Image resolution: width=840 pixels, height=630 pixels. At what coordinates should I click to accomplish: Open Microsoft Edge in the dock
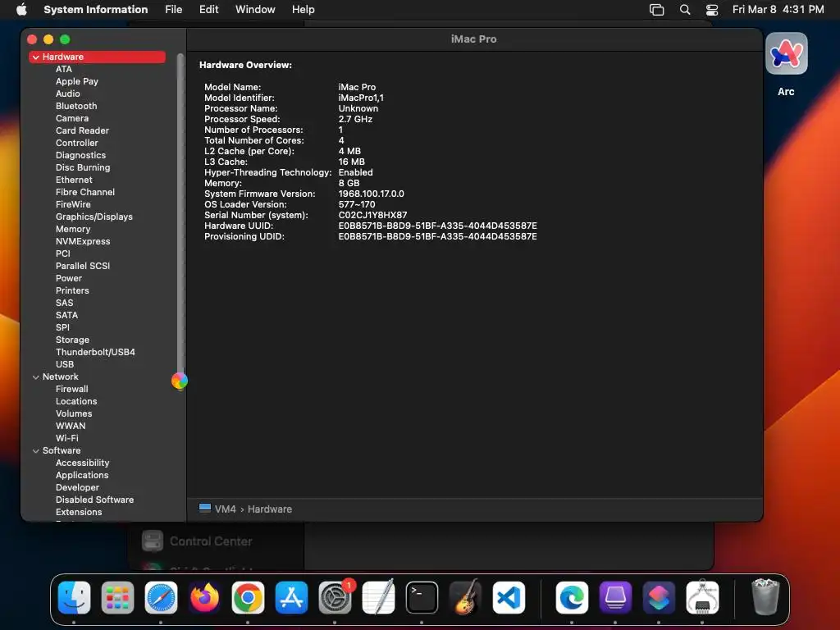(x=572, y=597)
